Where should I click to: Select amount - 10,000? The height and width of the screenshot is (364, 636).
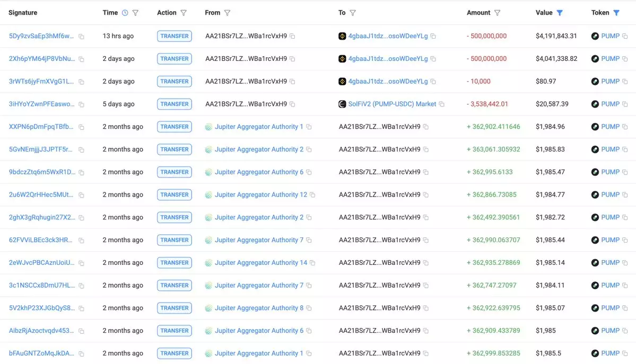coord(478,82)
